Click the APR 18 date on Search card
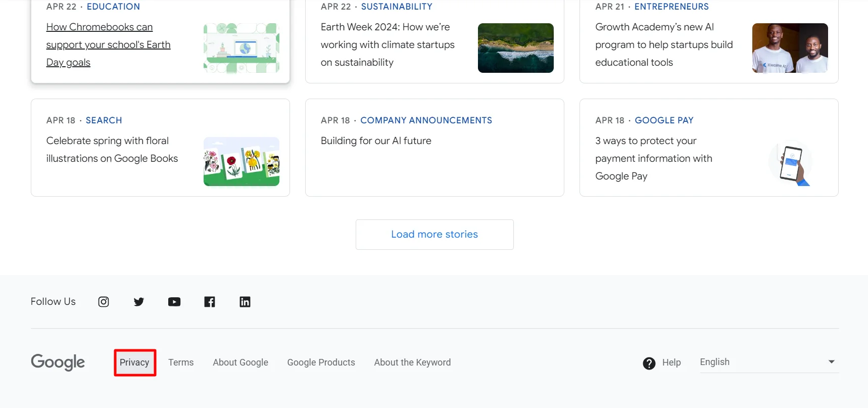Screen dimensions: 868x408 (x=61, y=120)
